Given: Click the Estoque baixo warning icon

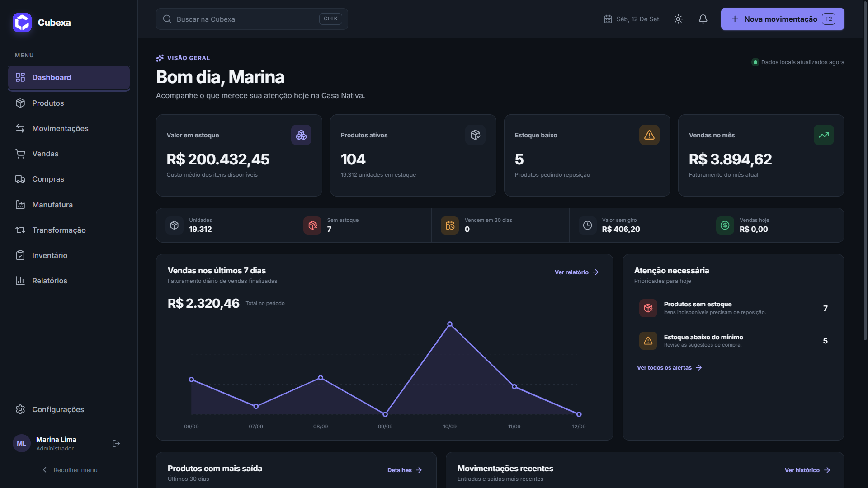Looking at the screenshot, I should (649, 135).
